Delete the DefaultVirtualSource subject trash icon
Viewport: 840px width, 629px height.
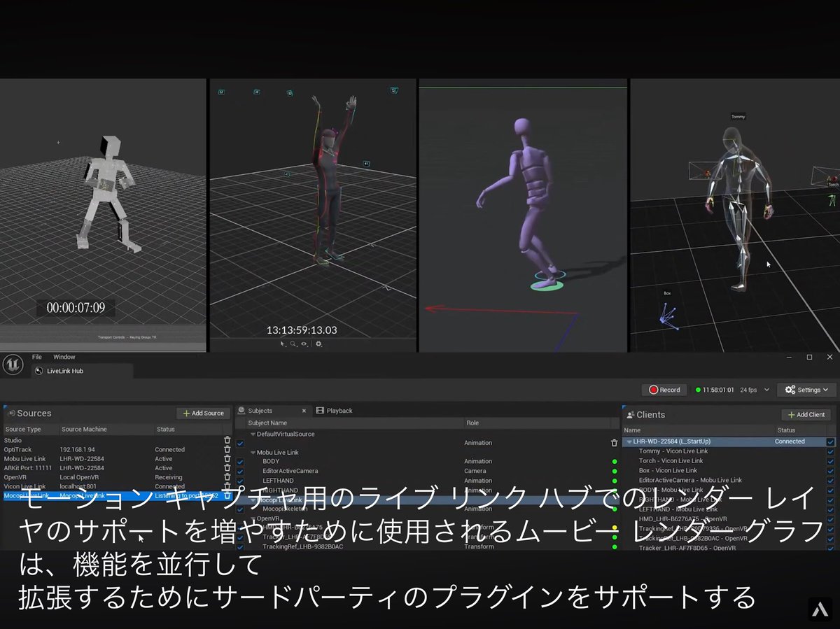click(x=614, y=443)
